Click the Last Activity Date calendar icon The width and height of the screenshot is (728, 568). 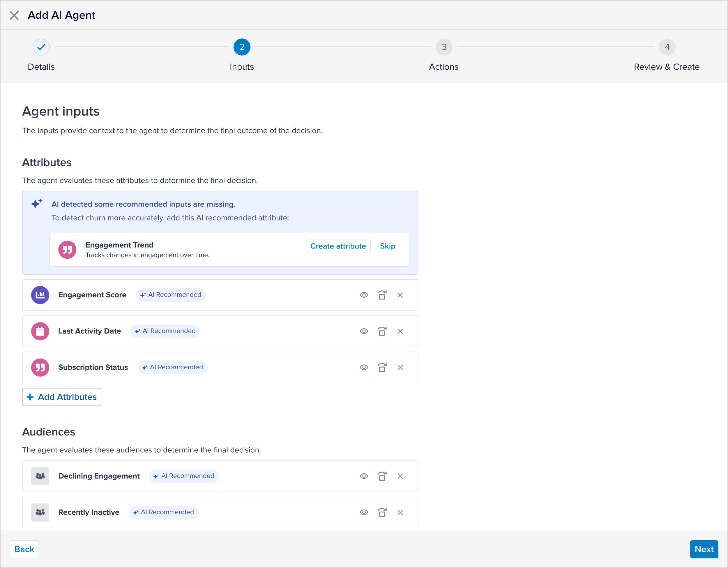point(40,331)
